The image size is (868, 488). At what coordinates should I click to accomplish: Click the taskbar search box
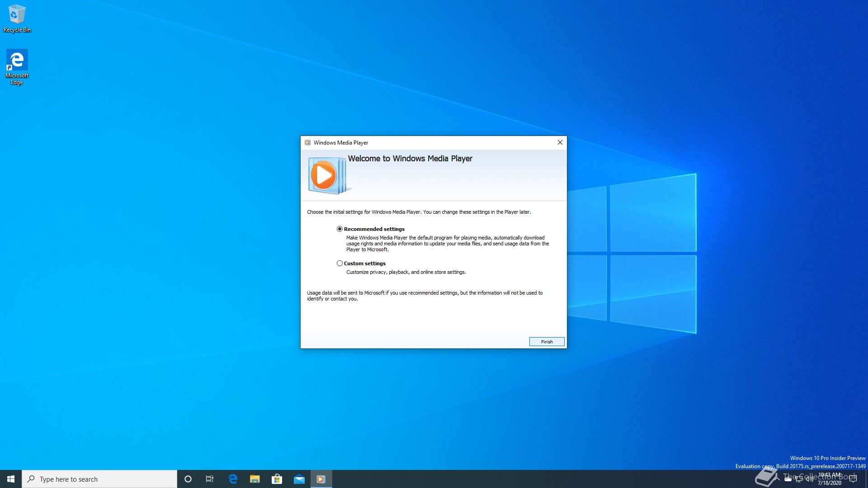(99, 479)
